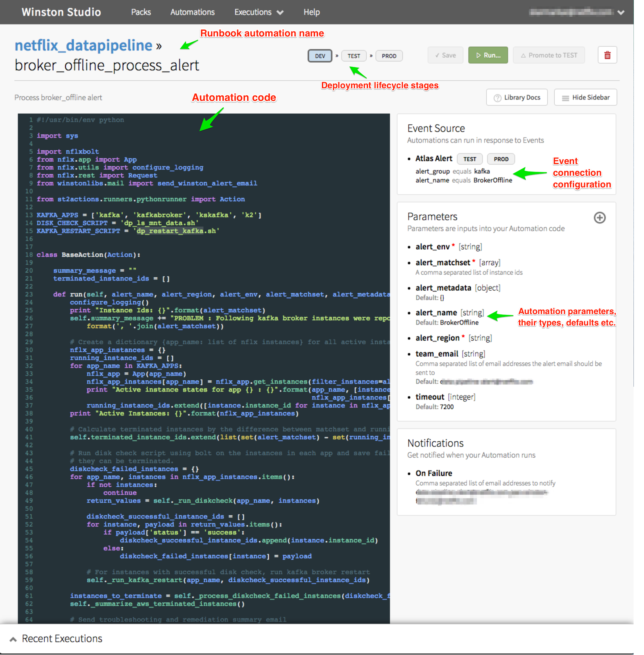Click 'alert_group equals kafka' condition
Image resolution: width=644 pixels, height=655 pixels.
(453, 172)
